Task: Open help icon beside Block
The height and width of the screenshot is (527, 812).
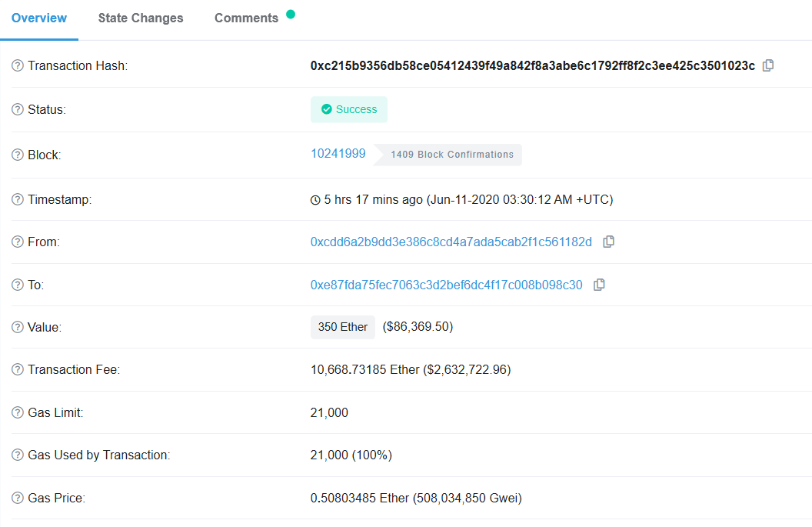Action: pos(18,155)
